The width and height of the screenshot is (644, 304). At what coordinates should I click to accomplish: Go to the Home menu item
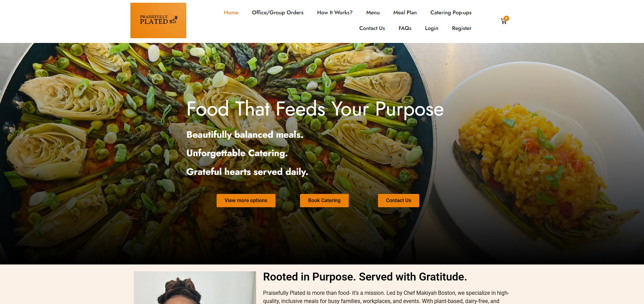231,13
